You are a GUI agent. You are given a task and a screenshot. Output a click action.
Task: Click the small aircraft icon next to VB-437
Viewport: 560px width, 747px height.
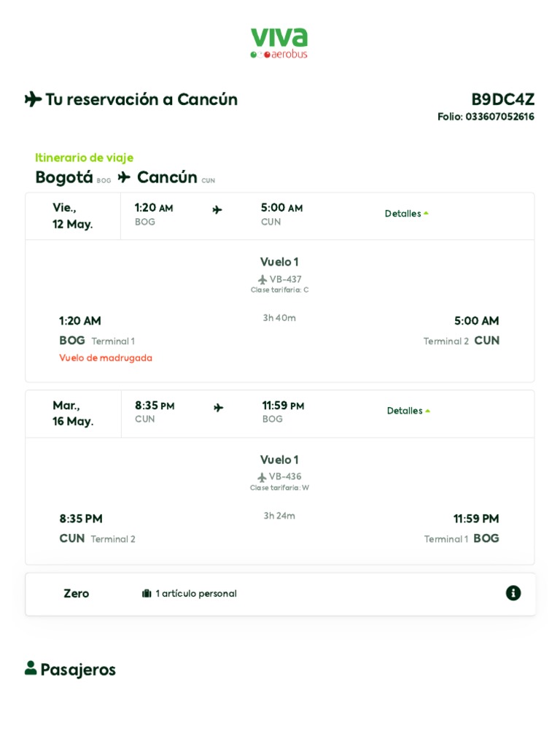[x=262, y=279]
